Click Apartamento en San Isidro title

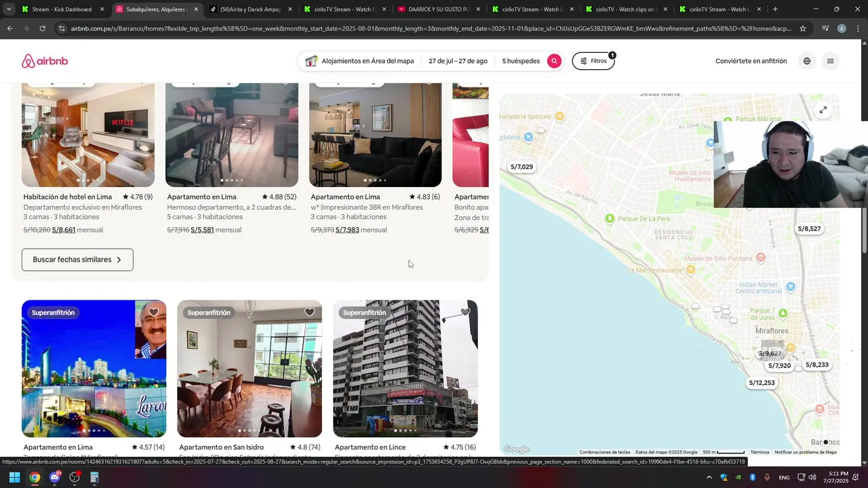pos(222,447)
